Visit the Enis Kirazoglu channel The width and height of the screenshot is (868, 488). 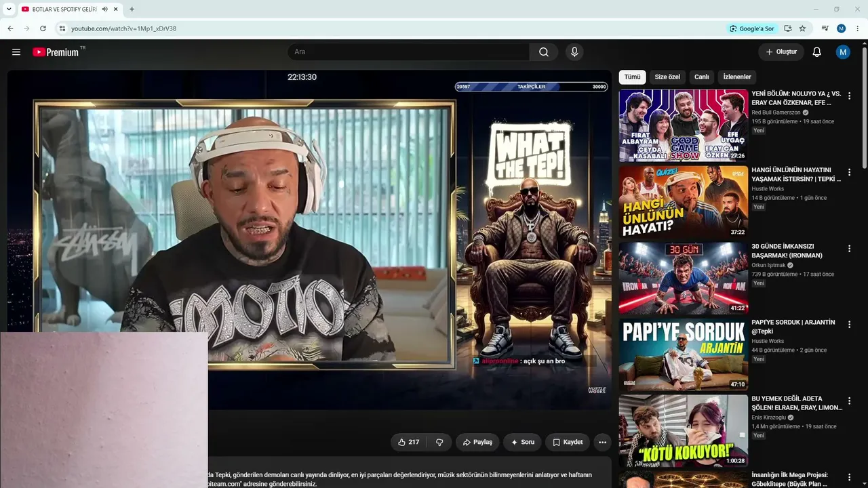point(768,418)
